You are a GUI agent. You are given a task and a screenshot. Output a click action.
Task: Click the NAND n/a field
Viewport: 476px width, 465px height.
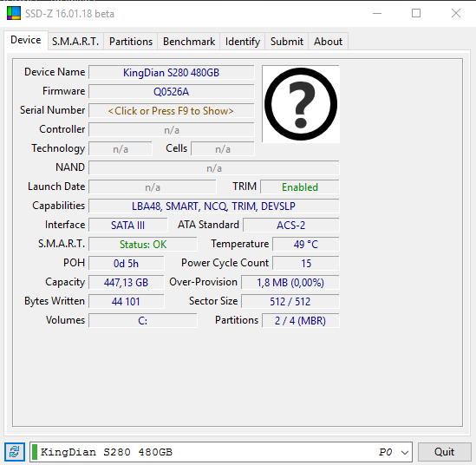[213, 168]
